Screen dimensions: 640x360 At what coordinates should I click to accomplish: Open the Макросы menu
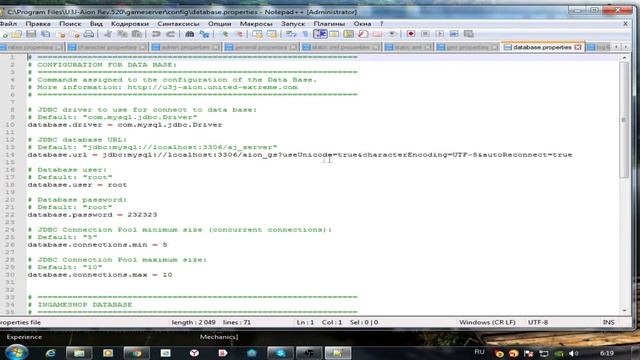(x=256, y=24)
